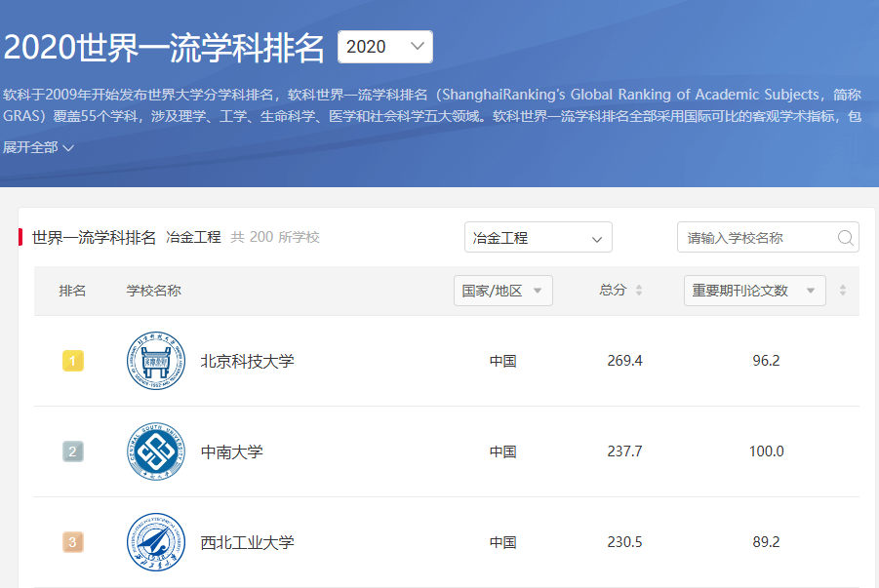Open the 北京科技大学 link
The image size is (879, 588).
click(247, 361)
